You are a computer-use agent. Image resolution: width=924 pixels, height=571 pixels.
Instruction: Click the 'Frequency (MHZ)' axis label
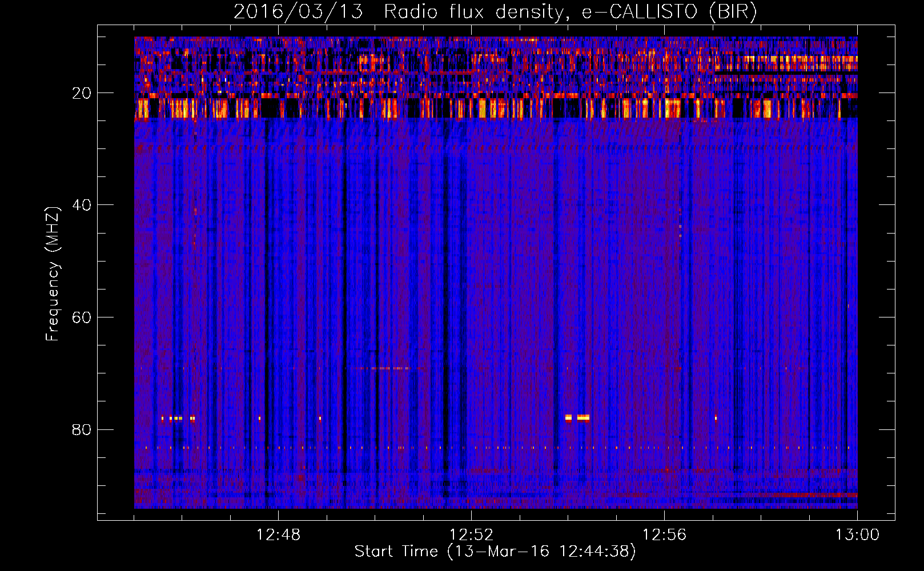pyautogui.click(x=53, y=275)
